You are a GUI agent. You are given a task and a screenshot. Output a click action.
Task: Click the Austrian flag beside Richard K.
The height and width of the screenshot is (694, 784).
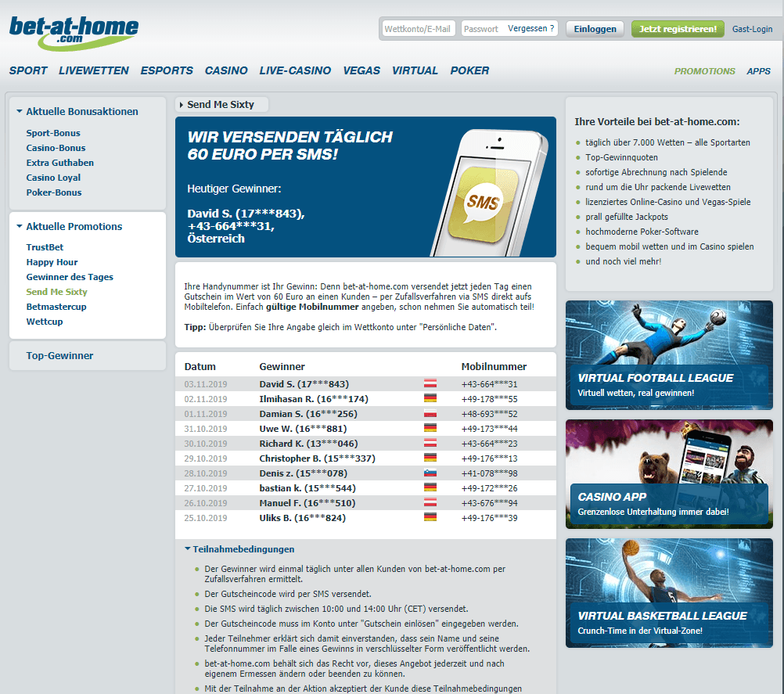430,443
